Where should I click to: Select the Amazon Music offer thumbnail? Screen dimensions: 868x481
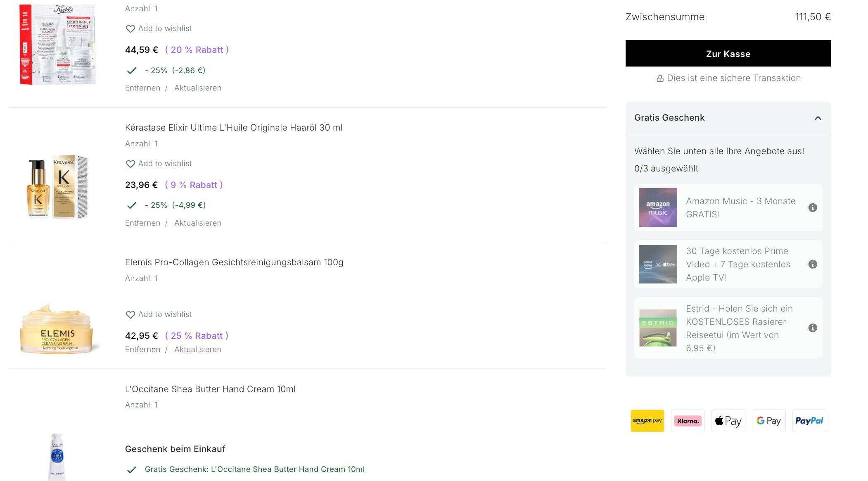pos(658,207)
